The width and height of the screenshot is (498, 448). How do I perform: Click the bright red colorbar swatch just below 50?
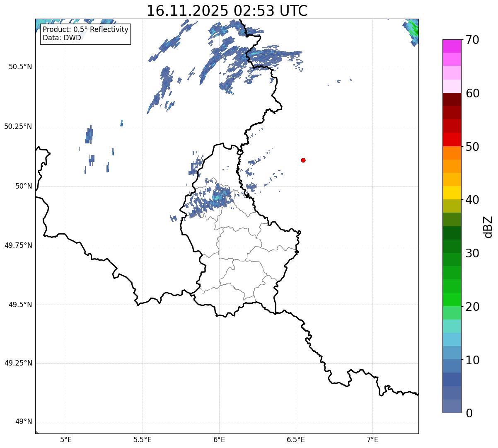pyautogui.click(x=452, y=140)
